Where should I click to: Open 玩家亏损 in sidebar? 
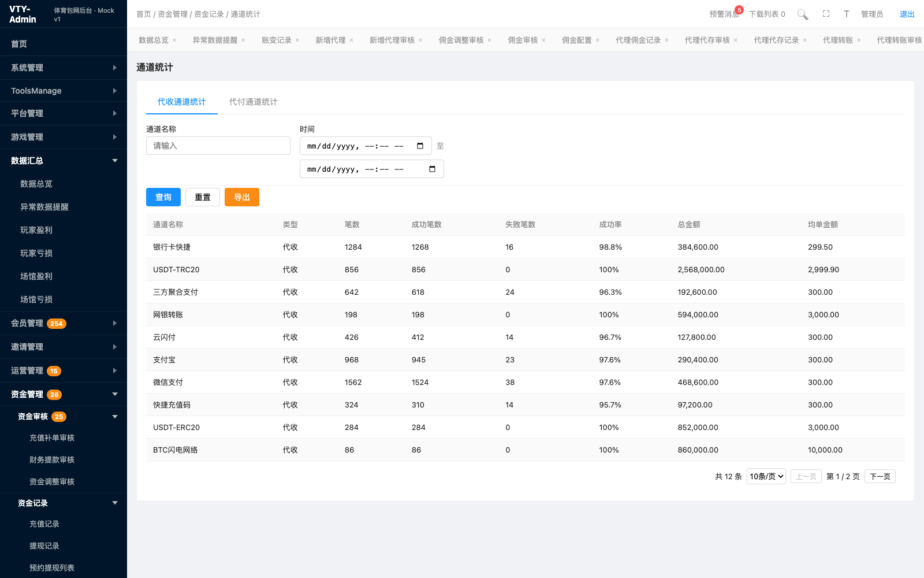(64, 253)
